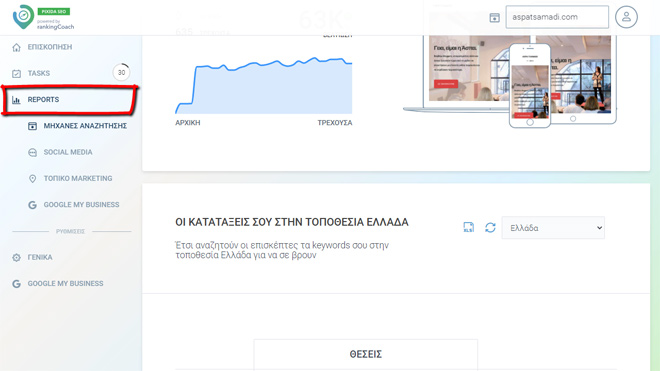Open the Social Media report

(x=68, y=152)
